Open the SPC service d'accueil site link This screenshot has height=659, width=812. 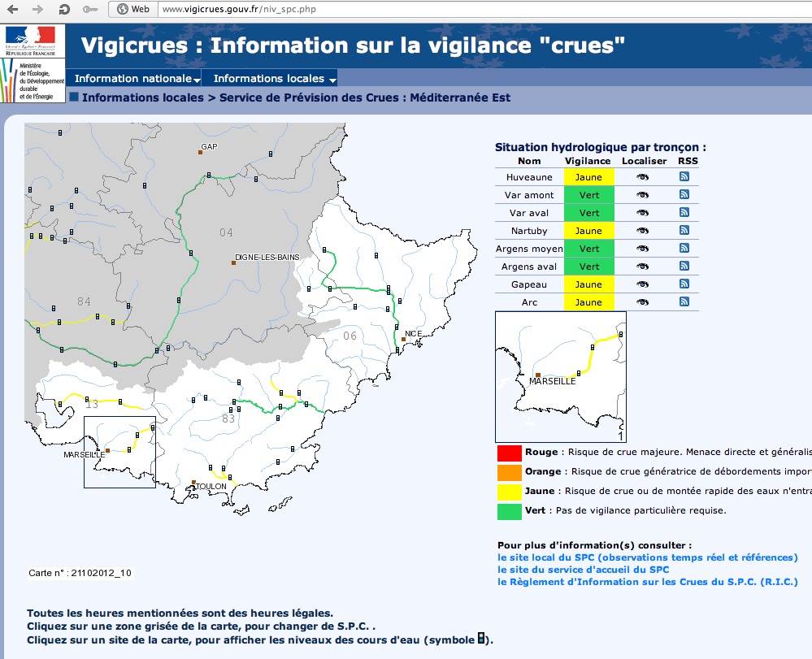click(x=583, y=570)
